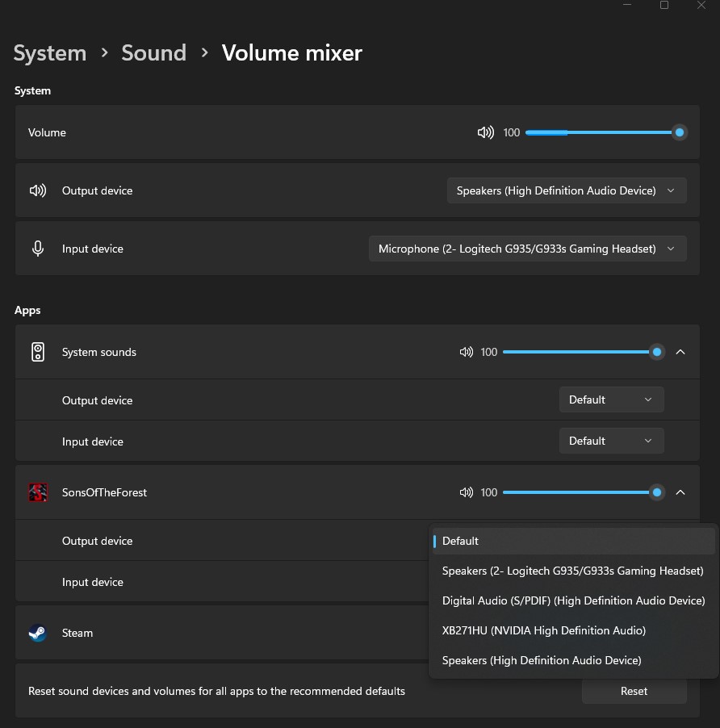Screen dimensions: 720x728
Task: Open the system Input device microphone dropdown
Action: click(527, 249)
